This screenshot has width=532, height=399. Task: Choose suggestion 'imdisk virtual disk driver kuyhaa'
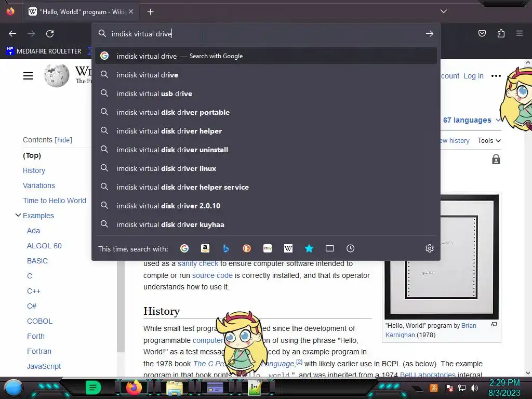pos(266,224)
